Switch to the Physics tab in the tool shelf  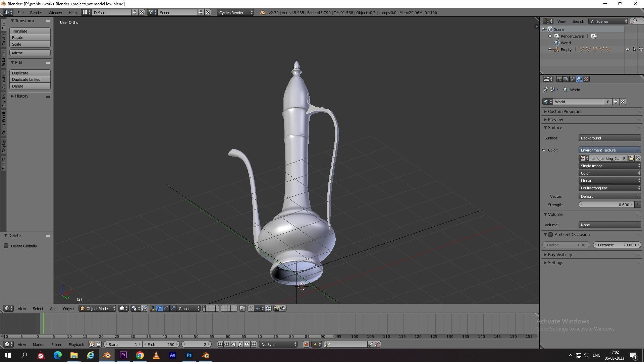pyautogui.click(x=4, y=100)
